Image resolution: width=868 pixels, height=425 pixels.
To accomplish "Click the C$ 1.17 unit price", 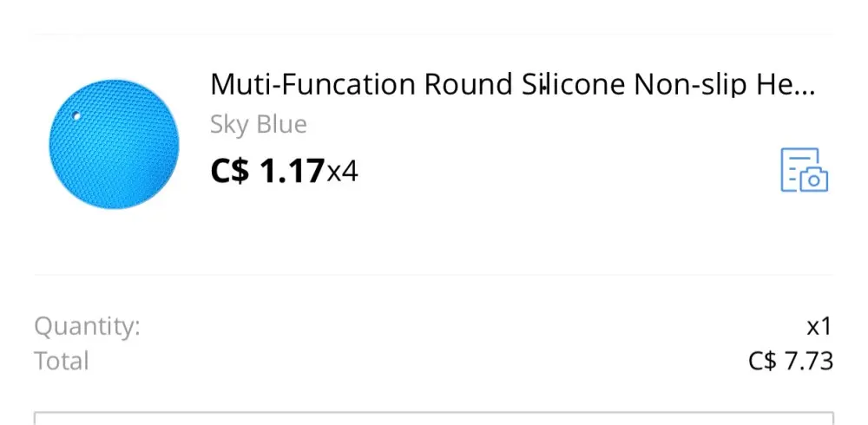I will point(267,171).
